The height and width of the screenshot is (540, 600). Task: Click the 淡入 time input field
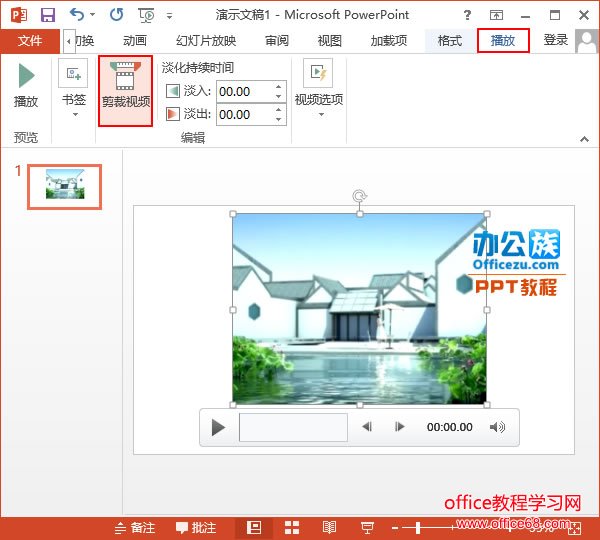point(244,92)
